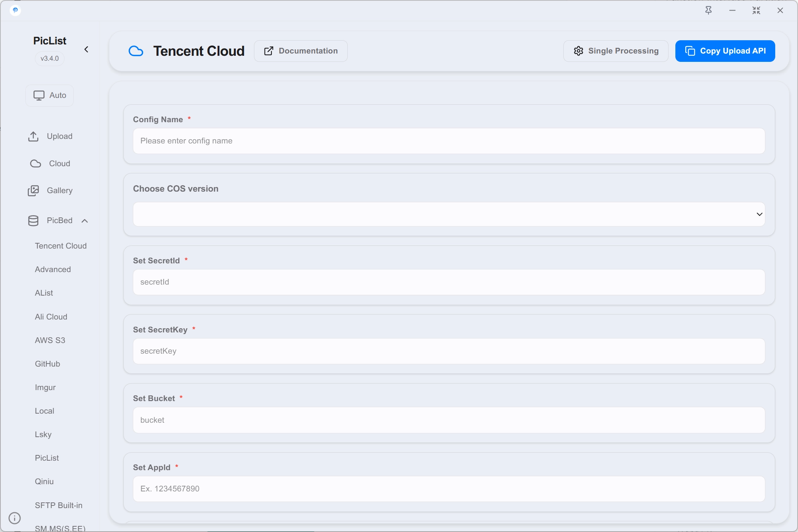Minimize the PicList window
798x532 pixels.
(732, 10)
